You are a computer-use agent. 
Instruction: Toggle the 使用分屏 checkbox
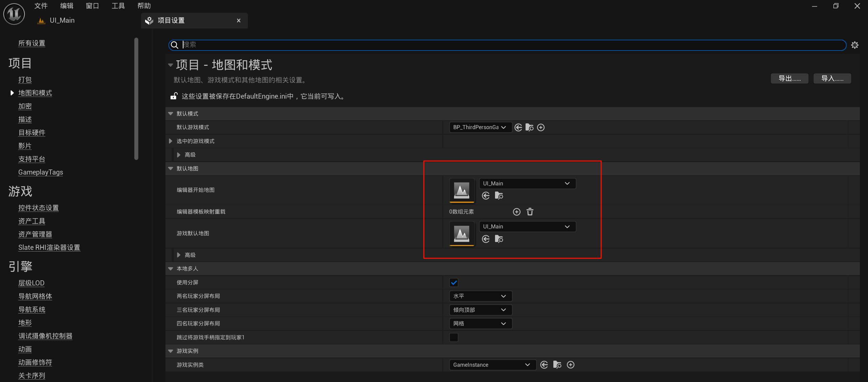[454, 283]
